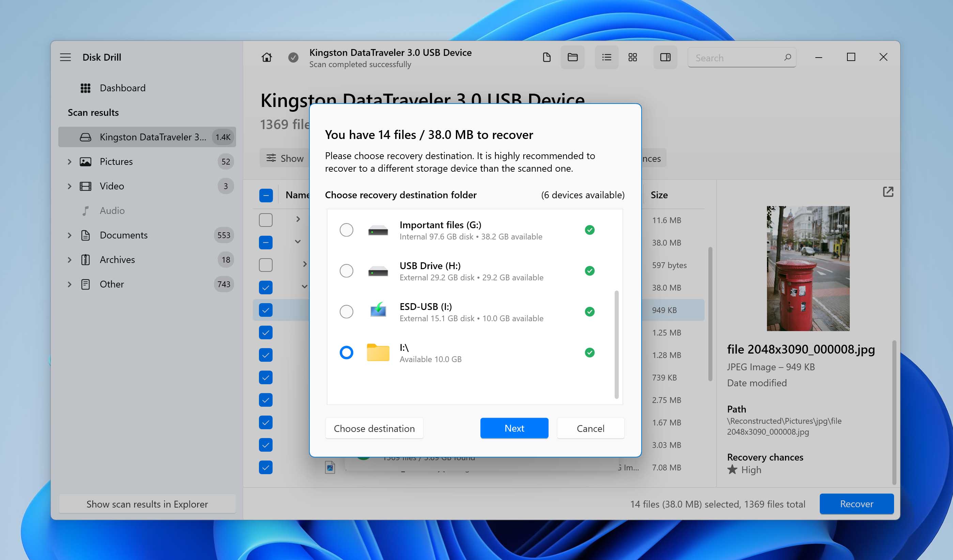Click the scan completed checkmark icon

[292, 57]
